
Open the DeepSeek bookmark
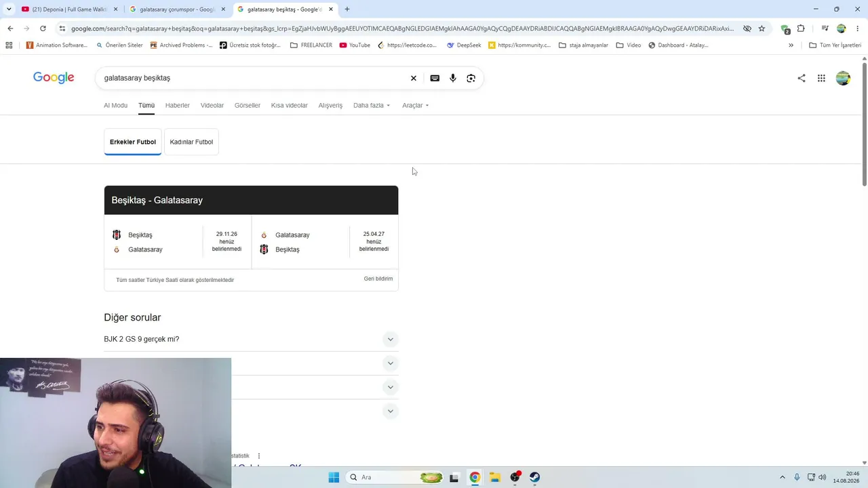click(464, 45)
